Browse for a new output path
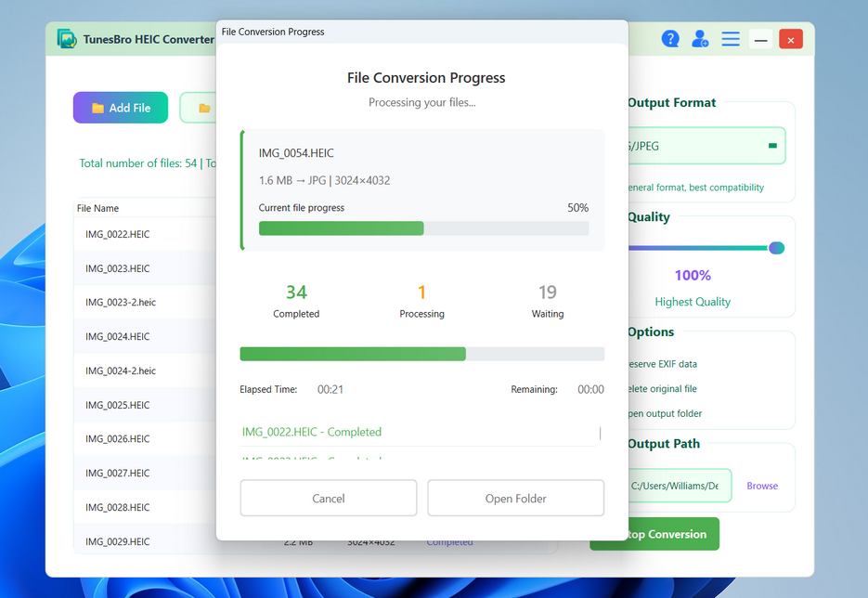Viewport: 868px width, 598px height. pos(761,485)
